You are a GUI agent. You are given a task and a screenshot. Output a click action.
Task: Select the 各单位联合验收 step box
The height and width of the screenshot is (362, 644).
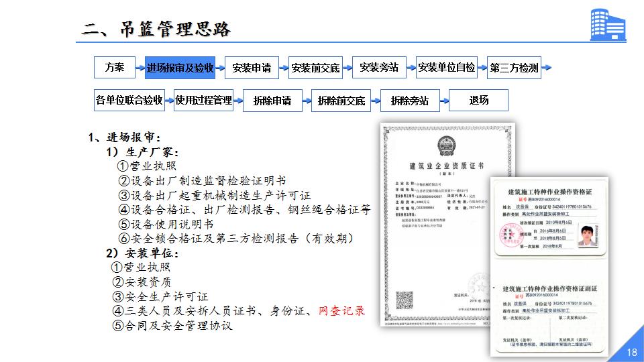pyautogui.click(x=129, y=101)
